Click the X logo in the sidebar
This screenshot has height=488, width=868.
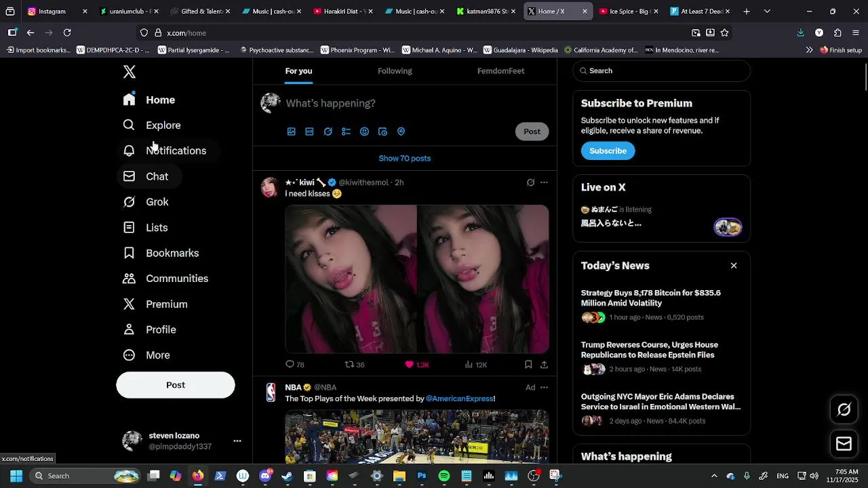coord(130,72)
